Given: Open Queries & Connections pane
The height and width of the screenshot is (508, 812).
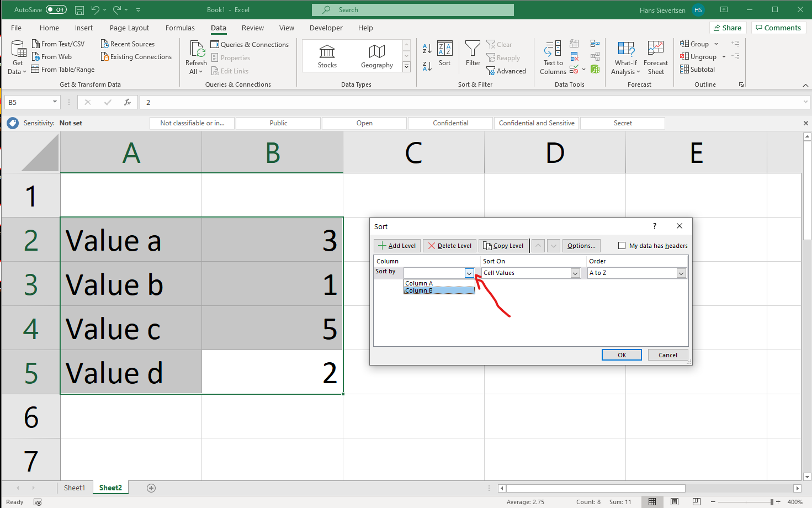Looking at the screenshot, I should pos(250,45).
